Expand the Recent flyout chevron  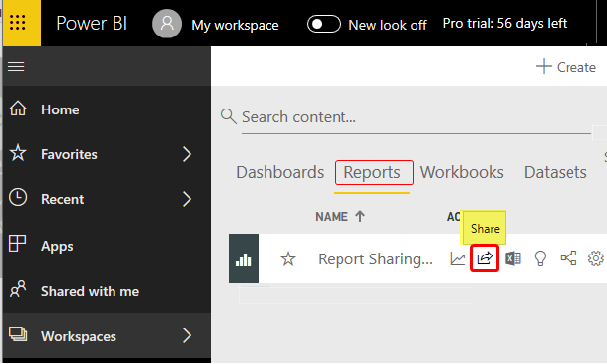187,199
